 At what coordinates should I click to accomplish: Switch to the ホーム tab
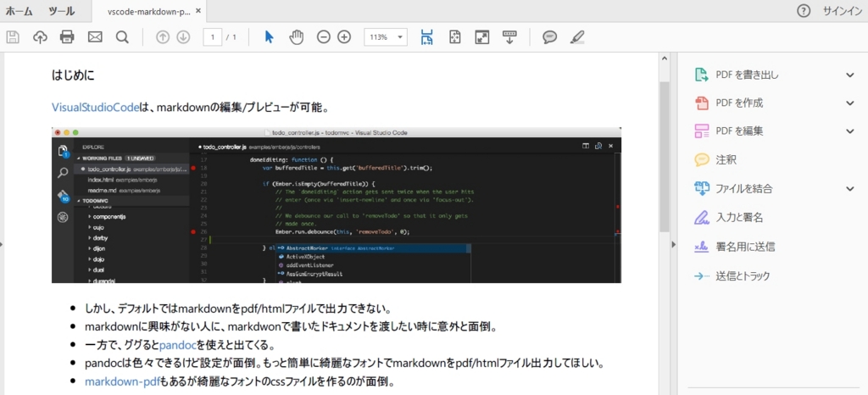[x=19, y=11]
